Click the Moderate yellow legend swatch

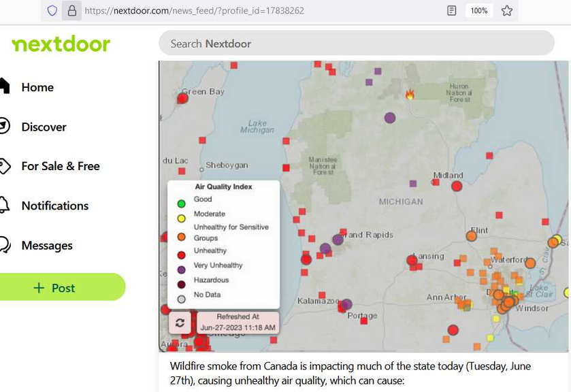coord(181,218)
